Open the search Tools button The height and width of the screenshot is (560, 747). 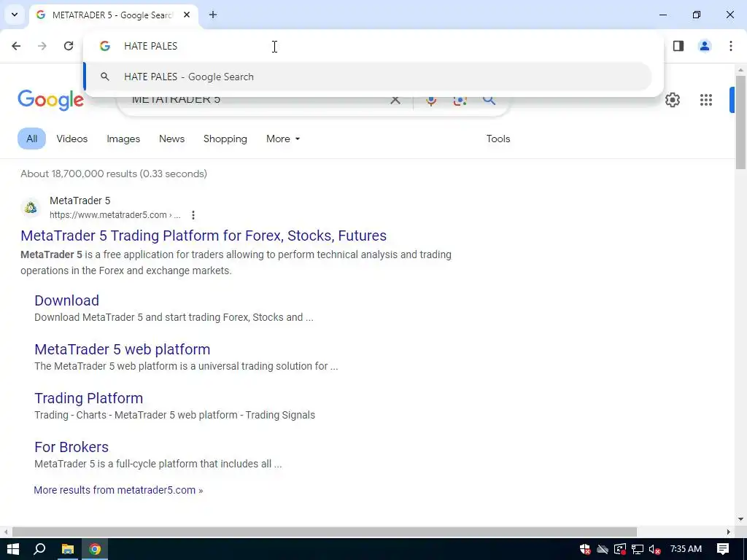(x=498, y=139)
